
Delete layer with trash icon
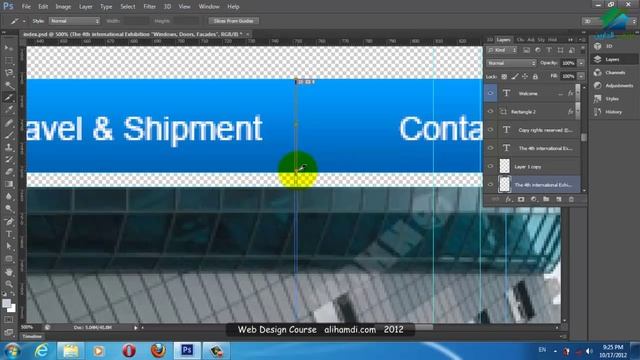(571, 199)
